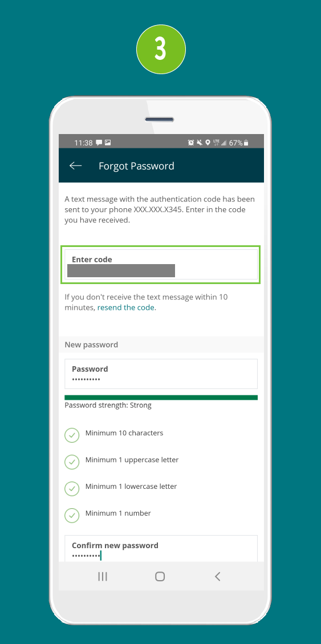
Task: Tap the green password strength bar
Action: pos(161,397)
